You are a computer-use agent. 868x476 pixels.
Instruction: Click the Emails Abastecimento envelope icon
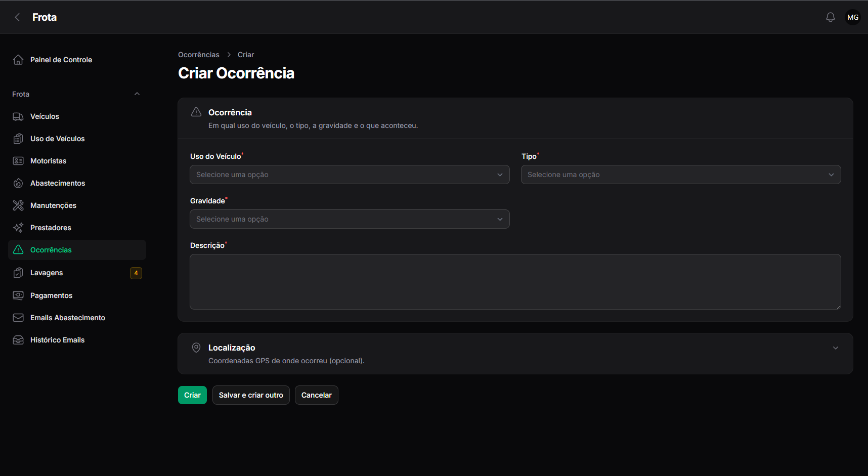pyautogui.click(x=18, y=318)
